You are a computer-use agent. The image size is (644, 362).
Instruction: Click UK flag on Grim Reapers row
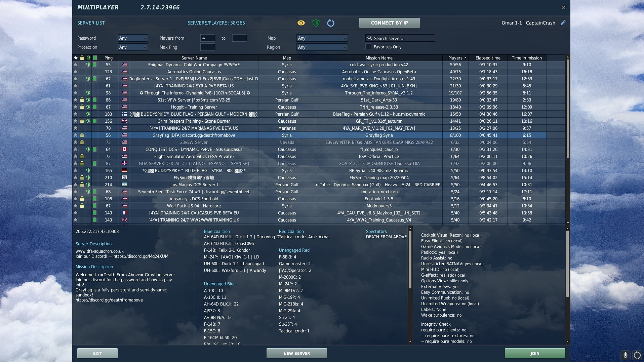click(124, 121)
